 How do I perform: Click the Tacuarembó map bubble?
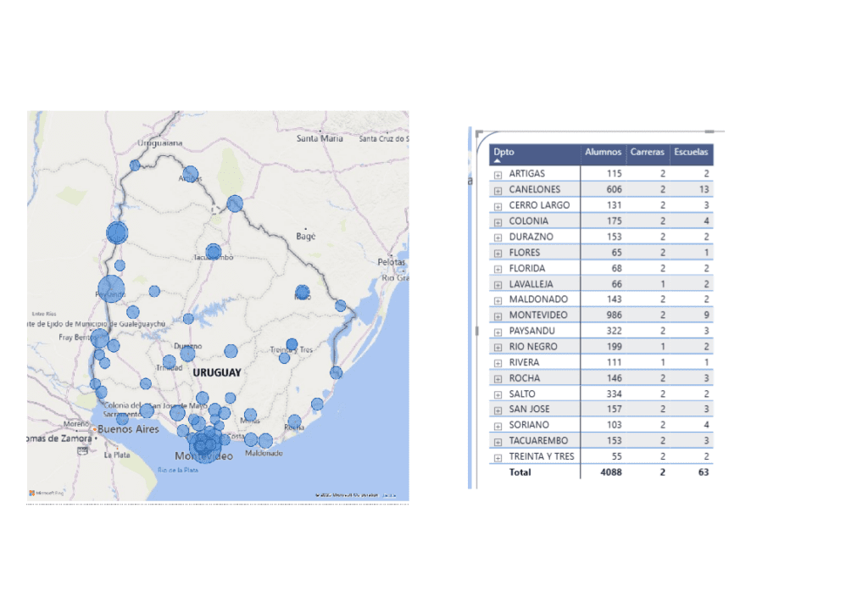(213, 252)
